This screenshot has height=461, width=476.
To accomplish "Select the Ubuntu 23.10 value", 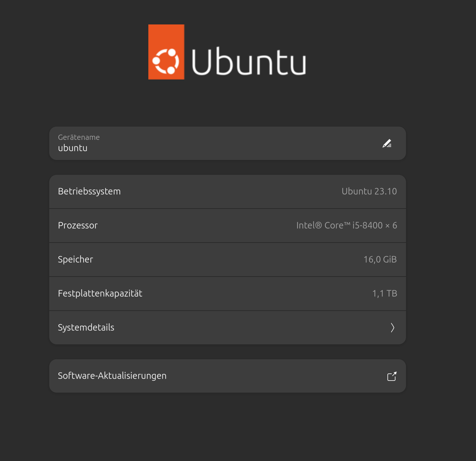I will [369, 192].
